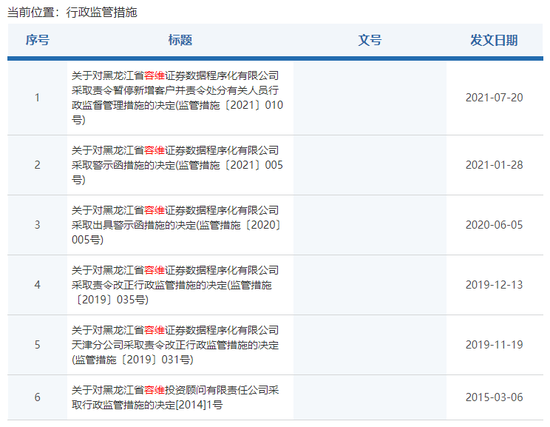Select the date 2021-07-20
The width and height of the screenshot is (550, 427).
(x=494, y=98)
